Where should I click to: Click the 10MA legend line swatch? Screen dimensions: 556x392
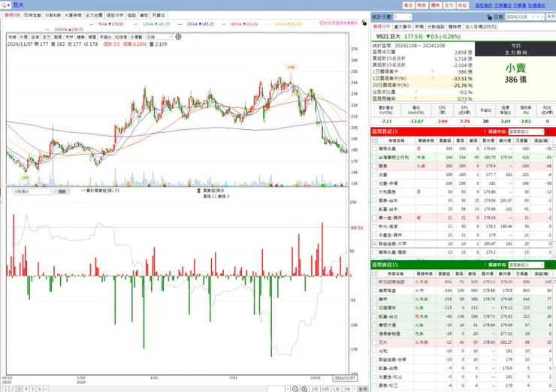[x=136, y=24]
